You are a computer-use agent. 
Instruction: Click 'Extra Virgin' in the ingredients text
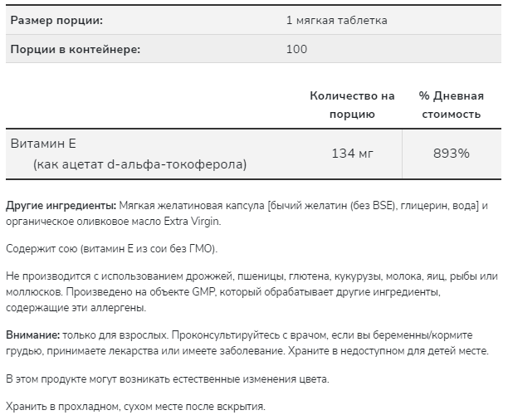(x=192, y=222)
